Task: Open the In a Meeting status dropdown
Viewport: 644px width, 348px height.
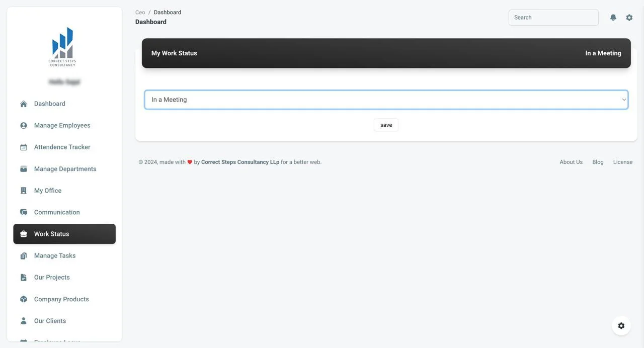Action: pyautogui.click(x=386, y=100)
